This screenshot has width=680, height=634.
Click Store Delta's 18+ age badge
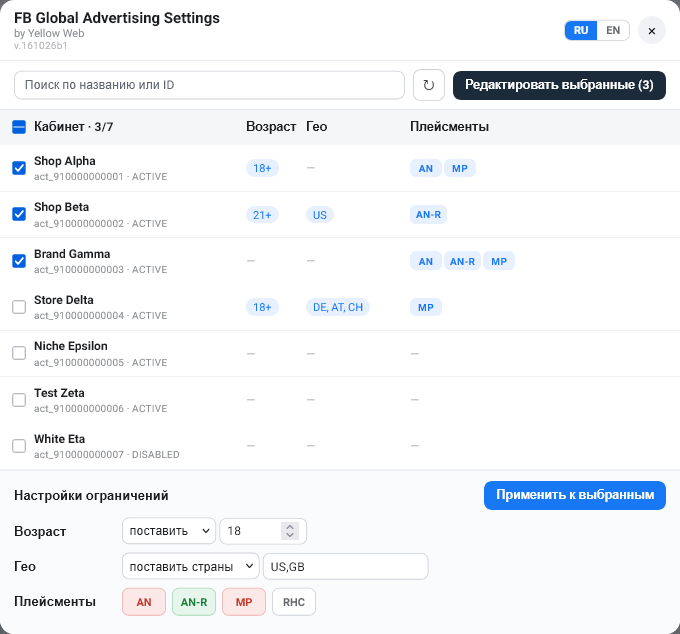pyautogui.click(x=262, y=307)
